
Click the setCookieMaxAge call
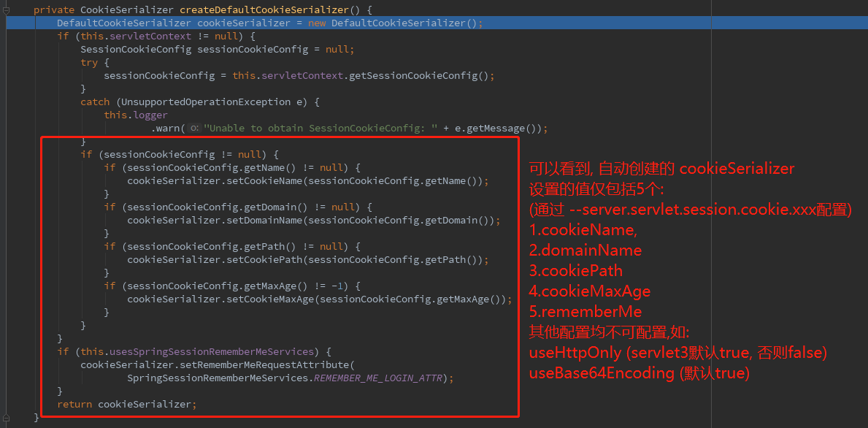pos(320,299)
